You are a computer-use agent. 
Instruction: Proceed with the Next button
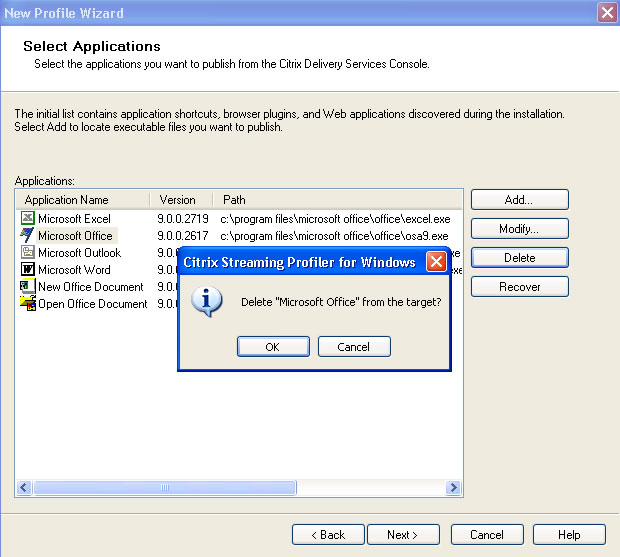tap(403, 535)
